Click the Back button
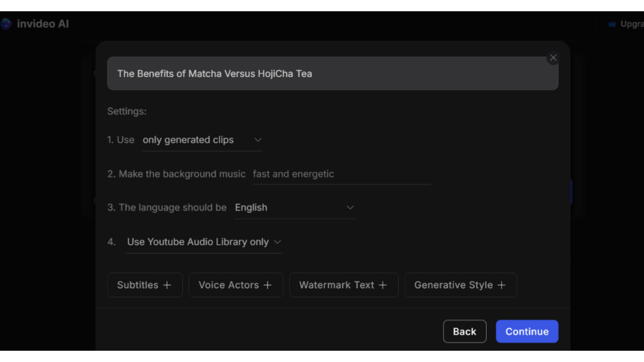 pos(465,331)
